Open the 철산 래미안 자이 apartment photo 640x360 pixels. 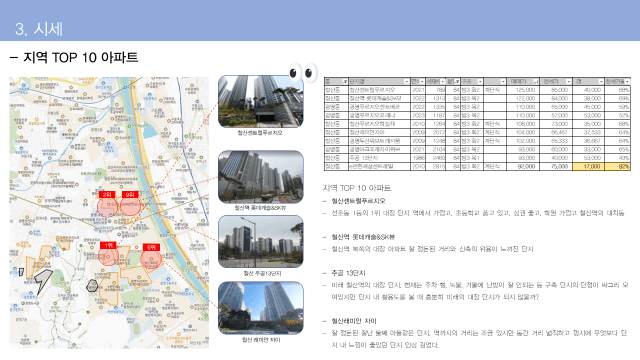(x=261, y=308)
